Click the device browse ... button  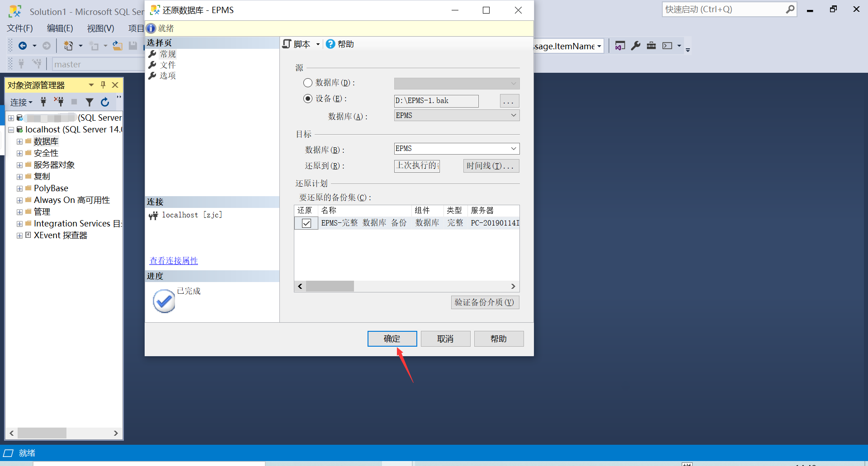[x=509, y=101]
